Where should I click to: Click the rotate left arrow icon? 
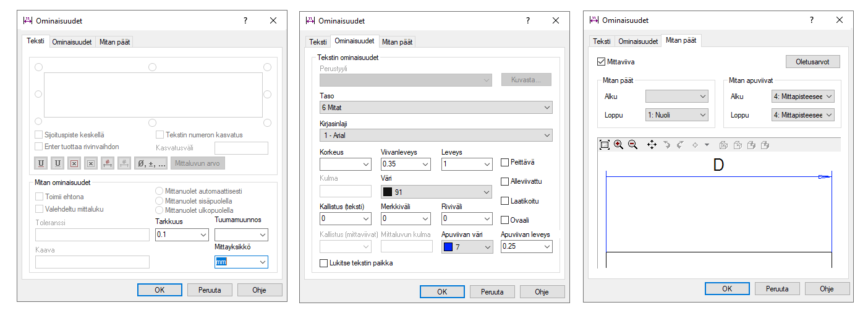click(x=667, y=145)
